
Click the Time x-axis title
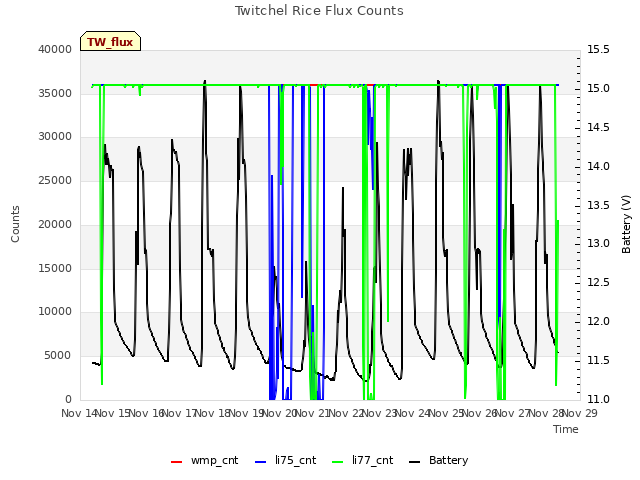pyautogui.click(x=566, y=429)
